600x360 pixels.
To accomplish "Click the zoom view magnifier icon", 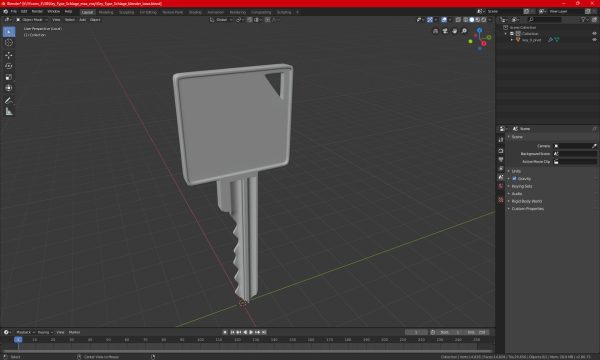I will (x=464, y=31).
